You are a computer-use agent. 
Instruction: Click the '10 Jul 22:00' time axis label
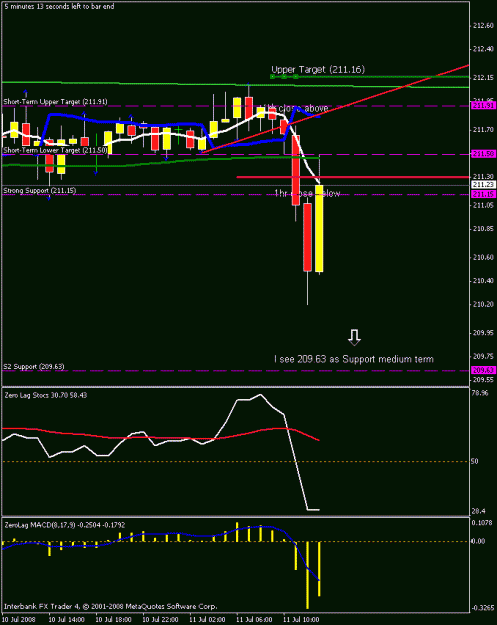[x=160, y=619]
